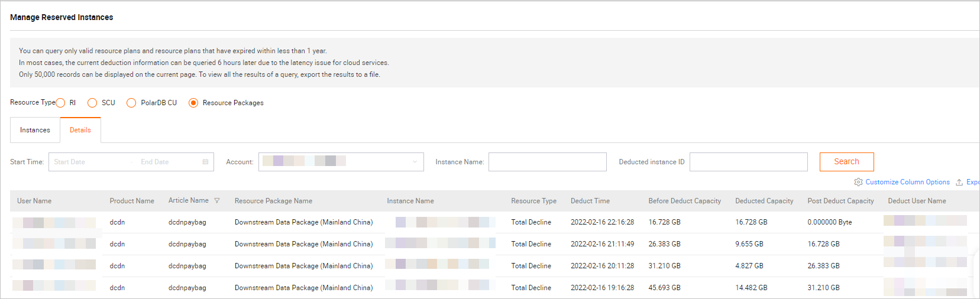Click the 26.383 GB before-deduct cell

pos(664,244)
